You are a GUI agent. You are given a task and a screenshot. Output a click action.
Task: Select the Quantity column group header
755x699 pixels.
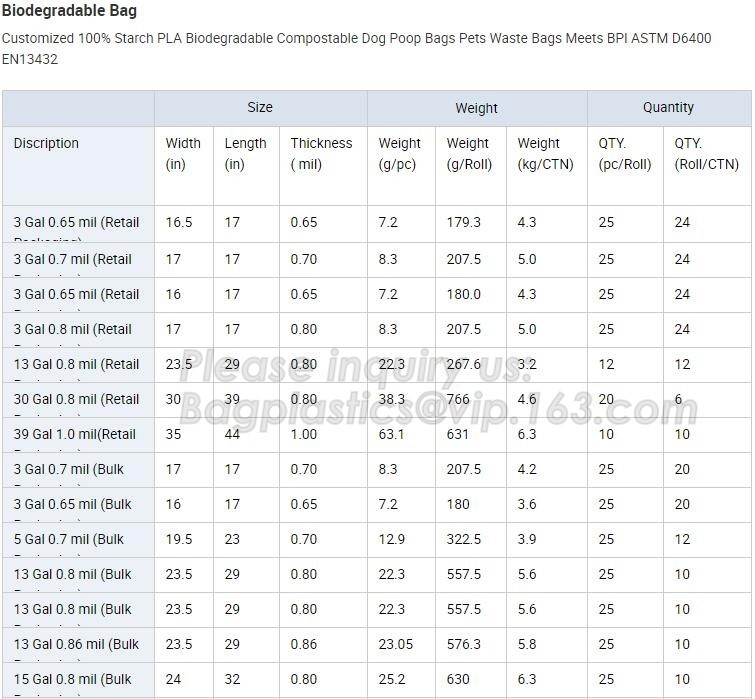[x=669, y=107]
